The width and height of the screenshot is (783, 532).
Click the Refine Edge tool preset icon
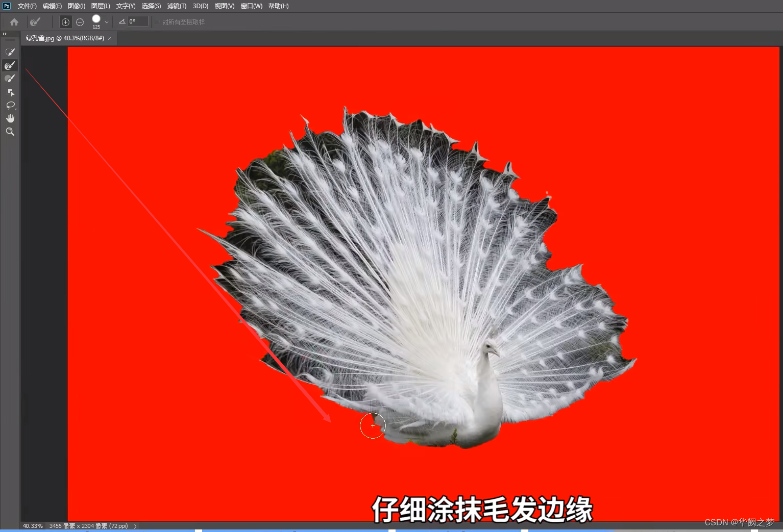pyautogui.click(x=35, y=22)
